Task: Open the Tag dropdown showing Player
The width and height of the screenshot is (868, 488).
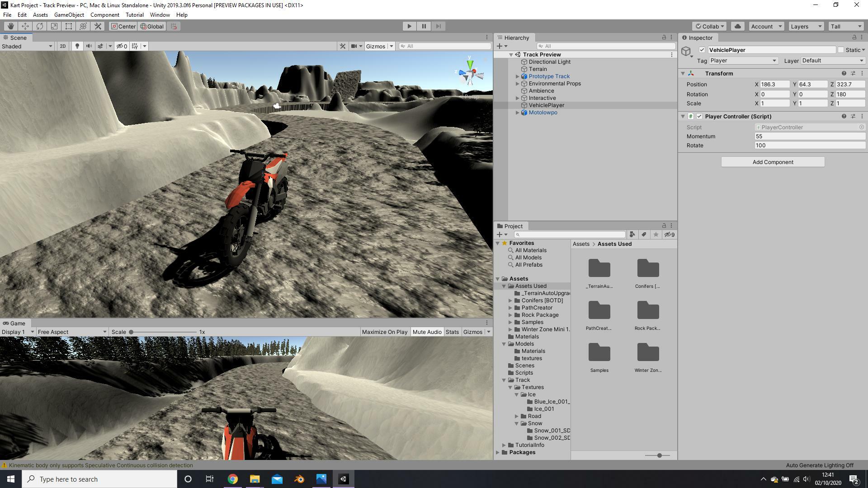Action: click(x=743, y=60)
